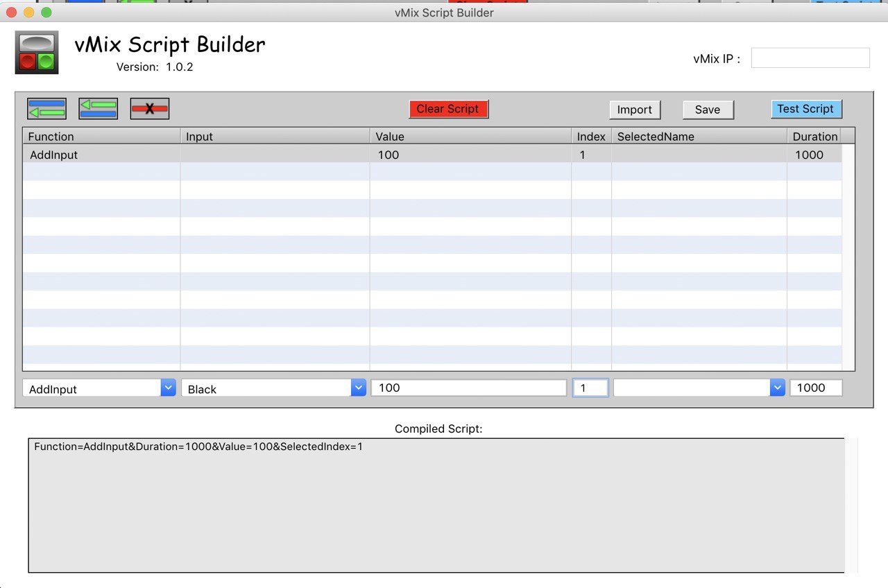
Task: Click the Value field containing 100
Action: coord(469,388)
